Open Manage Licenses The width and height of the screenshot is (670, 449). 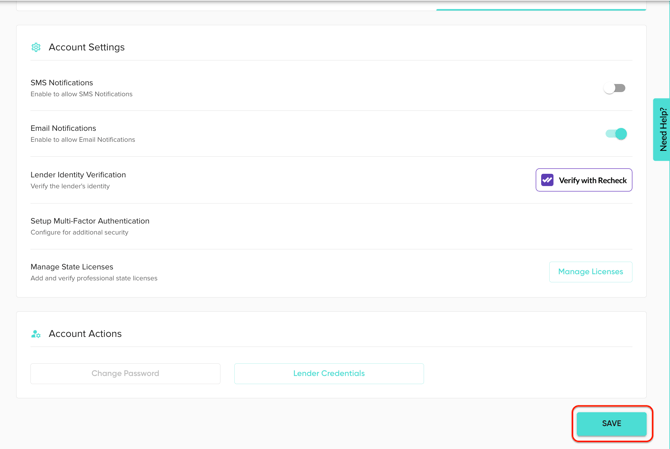point(591,272)
